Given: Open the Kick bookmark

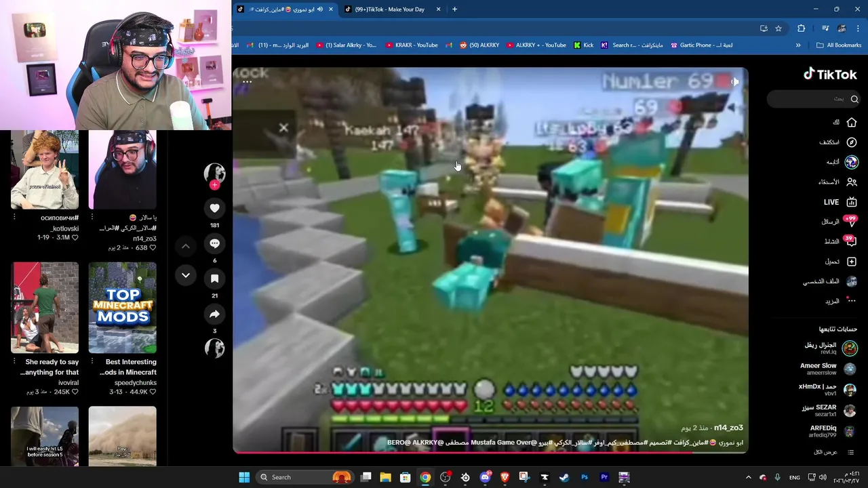Looking at the screenshot, I should coord(584,45).
